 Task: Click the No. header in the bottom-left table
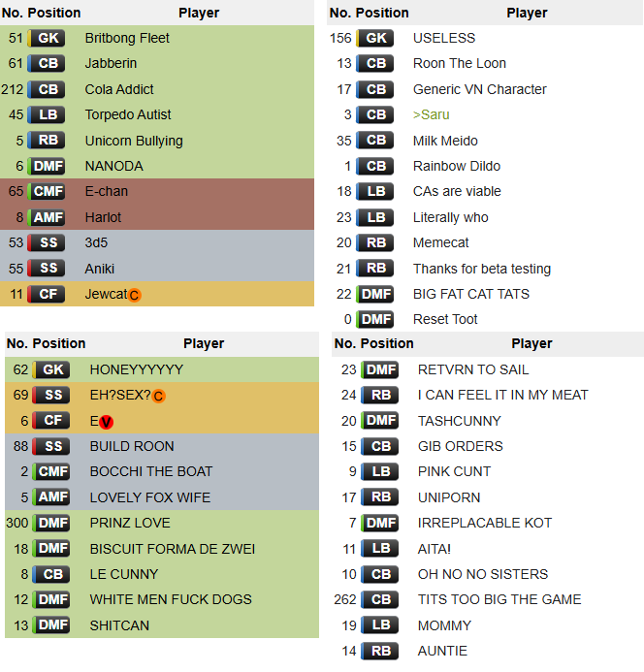16,343
